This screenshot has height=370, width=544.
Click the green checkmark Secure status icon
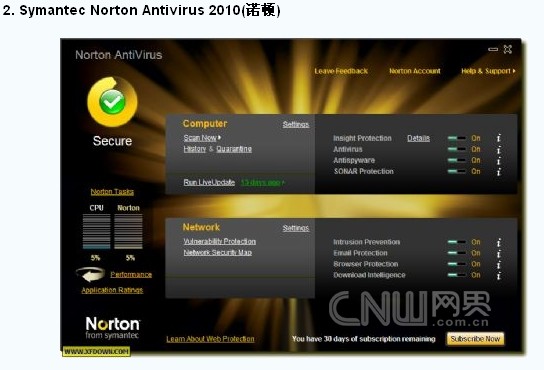point(112,101)
